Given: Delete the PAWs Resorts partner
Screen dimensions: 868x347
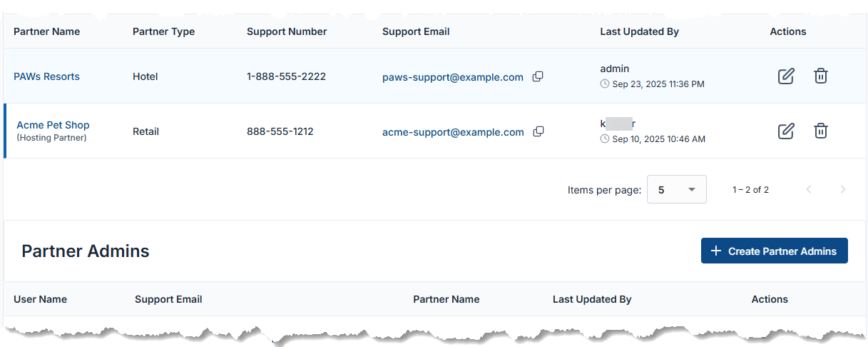Looking at the screenshot, I should pyautogui.click(x=821, y=76).
